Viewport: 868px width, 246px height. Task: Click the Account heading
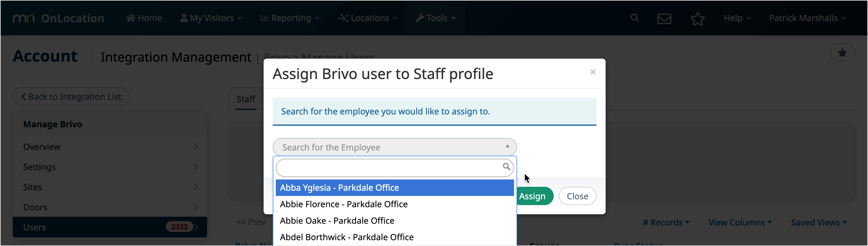click(45, 56)
